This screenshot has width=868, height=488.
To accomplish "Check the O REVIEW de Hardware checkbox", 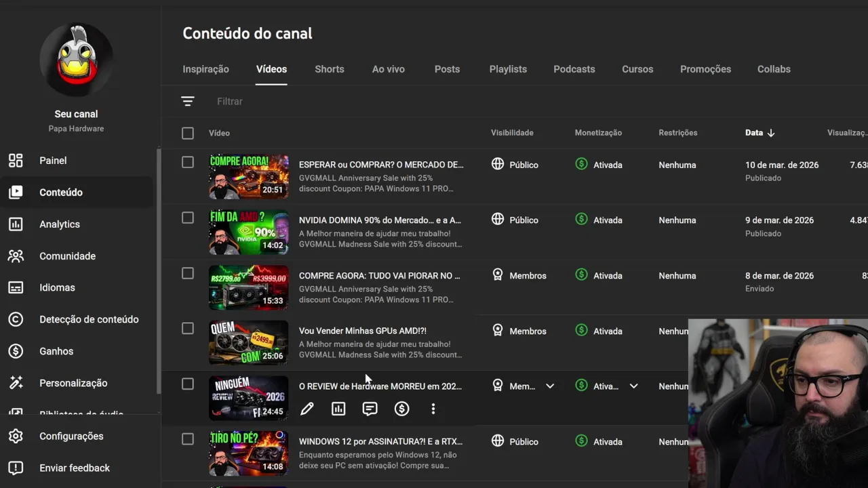I will [188, 384].
